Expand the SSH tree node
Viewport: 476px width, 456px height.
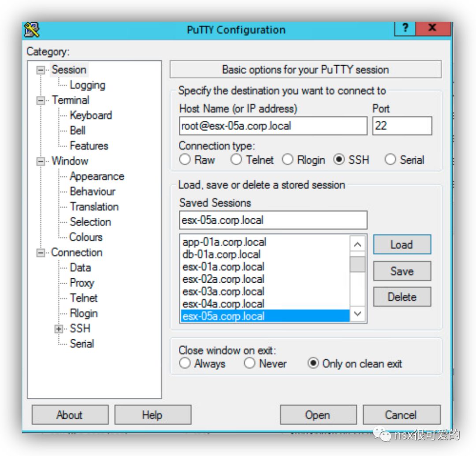pos(59,329)
